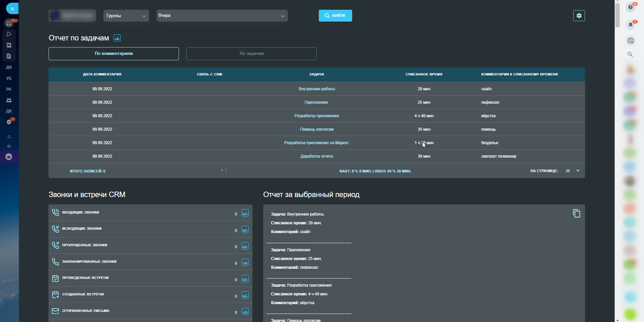Open the Вчера period dropdown
The width and height of the screenshot is (644, 322).
[x=222, y=16]
